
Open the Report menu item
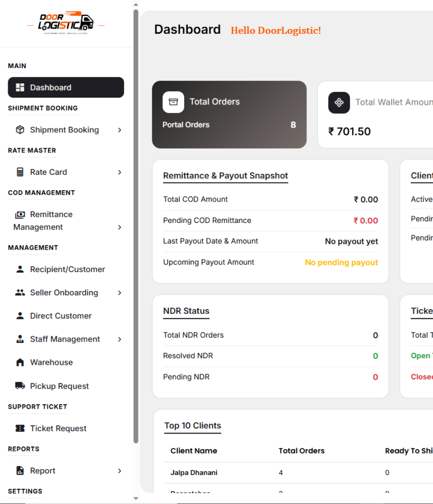[x=66, y=471]
